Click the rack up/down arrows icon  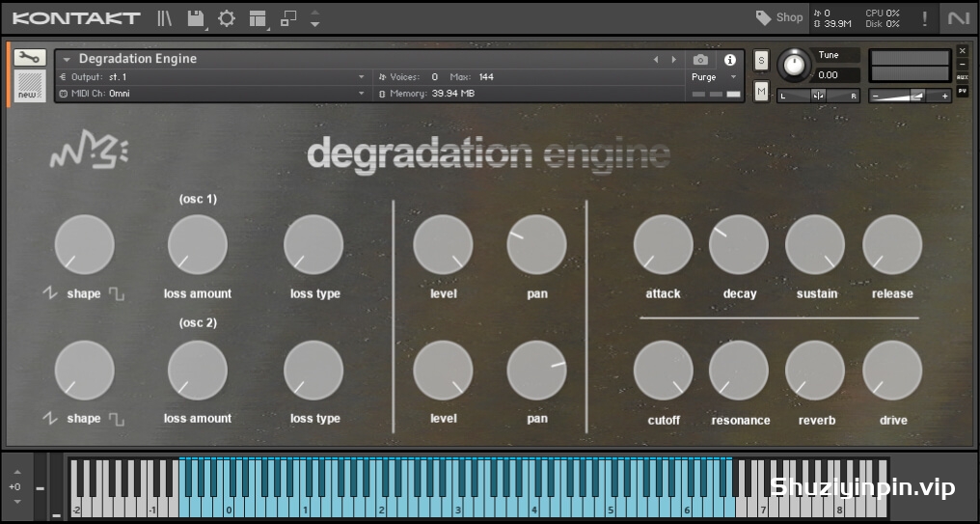pyautogui.click(x=315, y=18)
